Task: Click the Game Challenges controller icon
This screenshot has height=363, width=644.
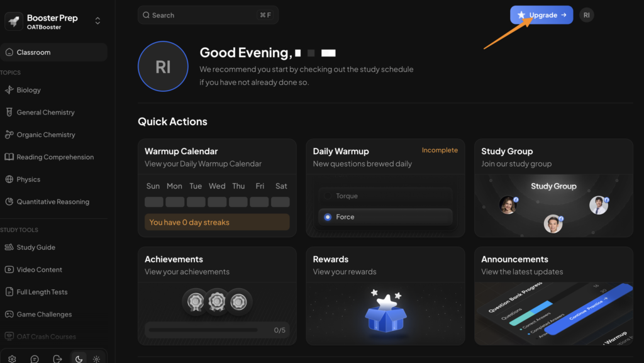Action: pyautogui.click(x=9, y=314)
